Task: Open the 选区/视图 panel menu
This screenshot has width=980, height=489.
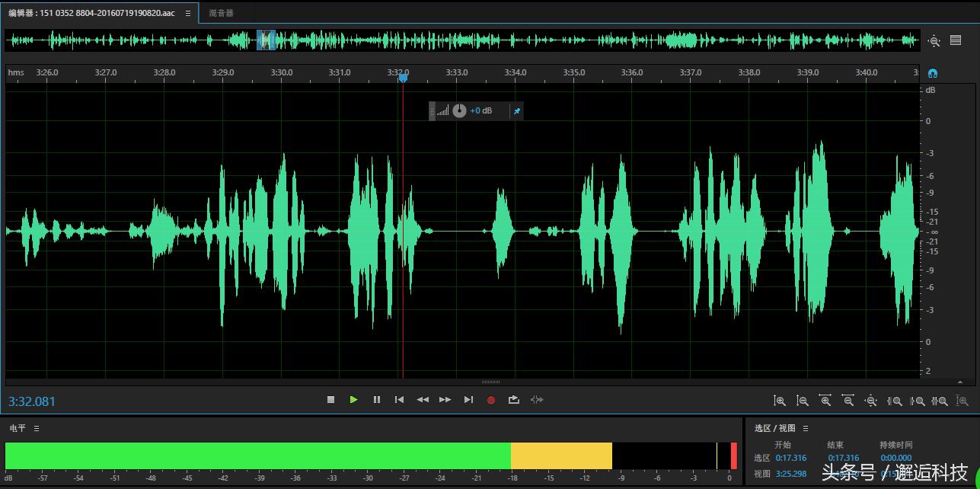Action: 806,428
